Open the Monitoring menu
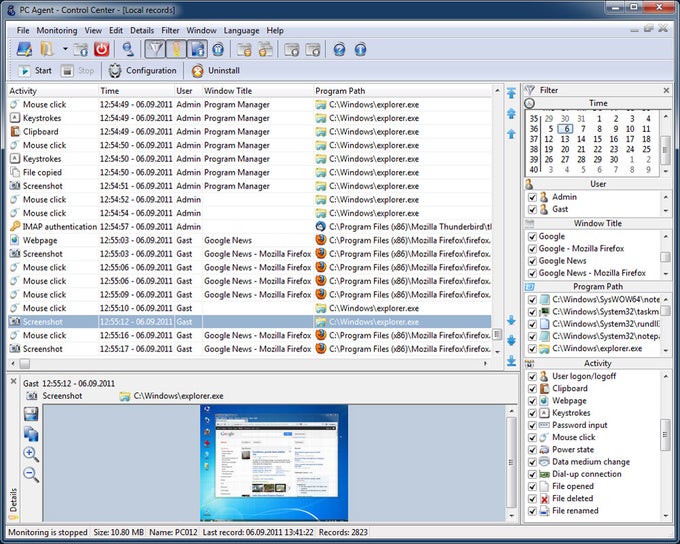This screenshot has width=680, height=544. point(57,31)
